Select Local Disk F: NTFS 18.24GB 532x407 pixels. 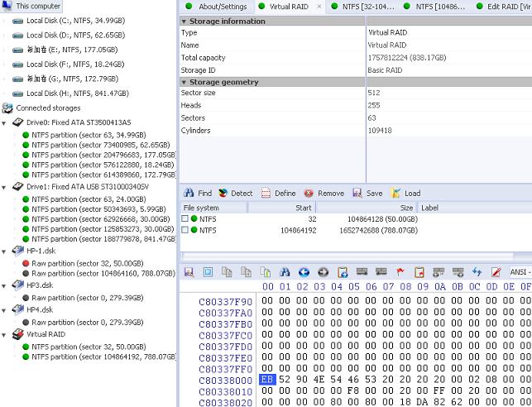(x=75, y=65)
